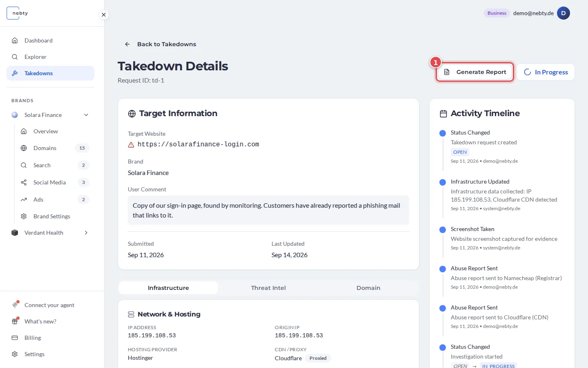This screenshot has height=368, width=588.
Task: Expand the Verdant Health brand
Action: [86, 233]
